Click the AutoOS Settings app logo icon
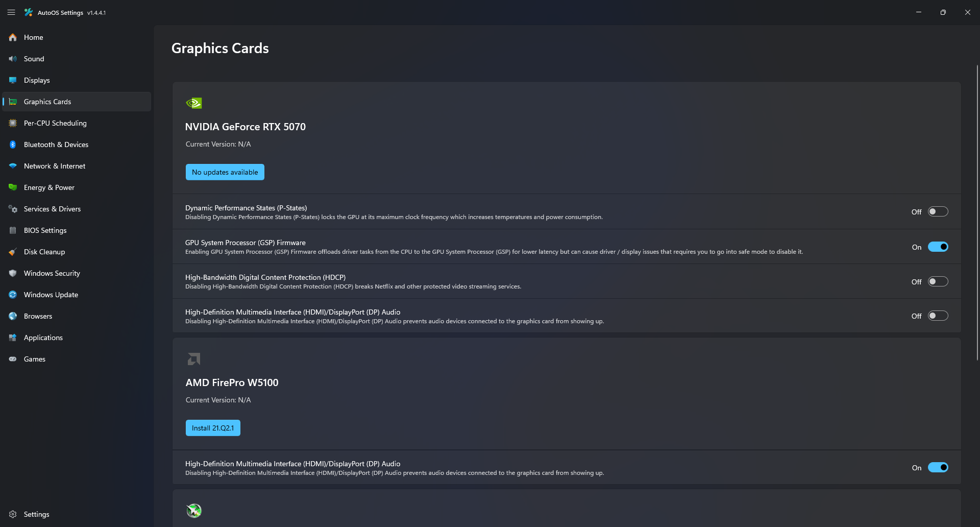 pyautogui.click(x=29, y=12)
